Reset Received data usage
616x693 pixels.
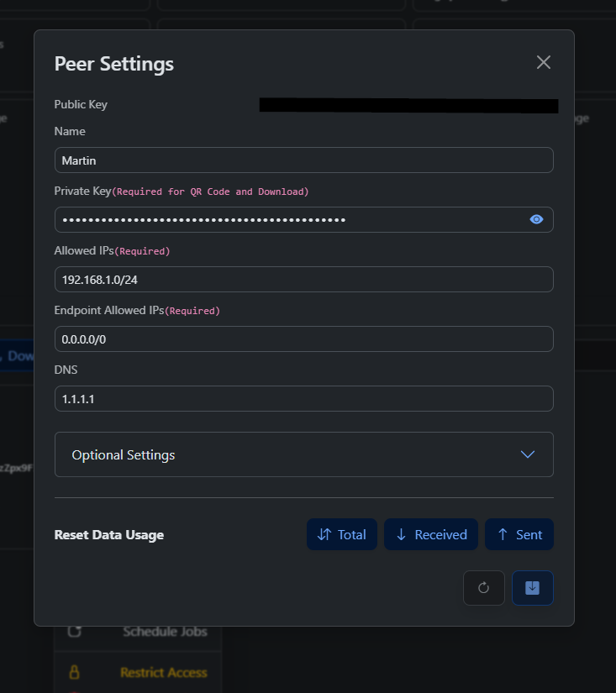coord(430,534)
